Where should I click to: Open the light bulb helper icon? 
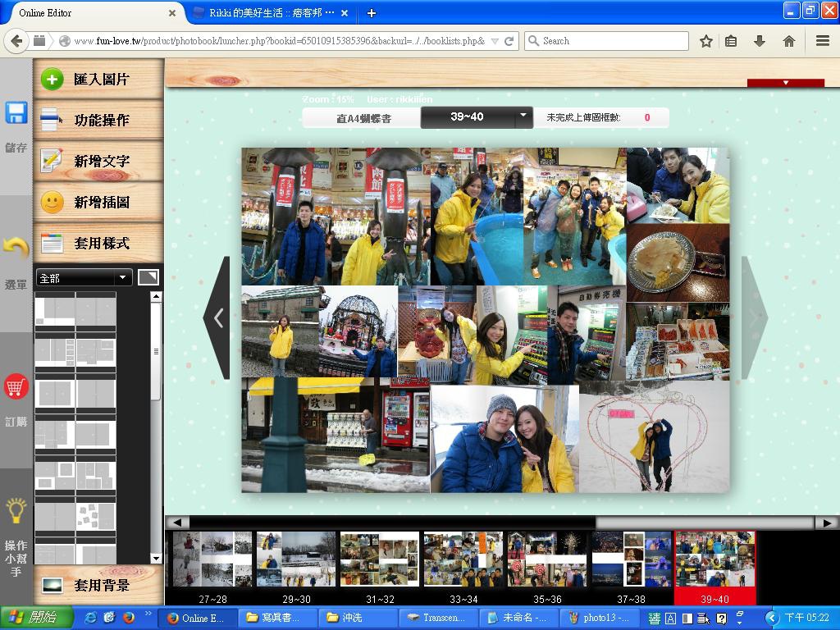[16, 510]
